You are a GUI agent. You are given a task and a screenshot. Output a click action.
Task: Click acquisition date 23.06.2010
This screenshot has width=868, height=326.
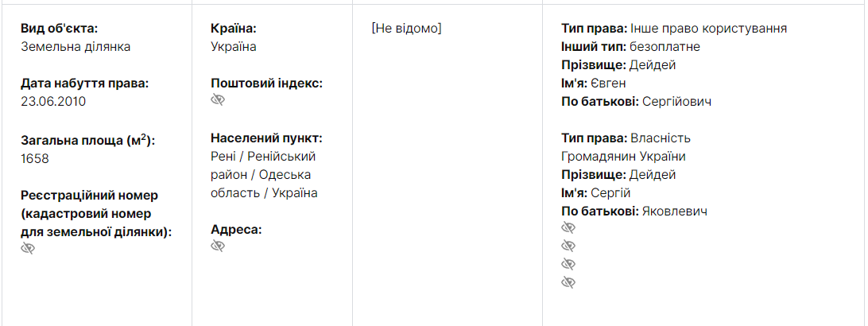coord(53,102)
